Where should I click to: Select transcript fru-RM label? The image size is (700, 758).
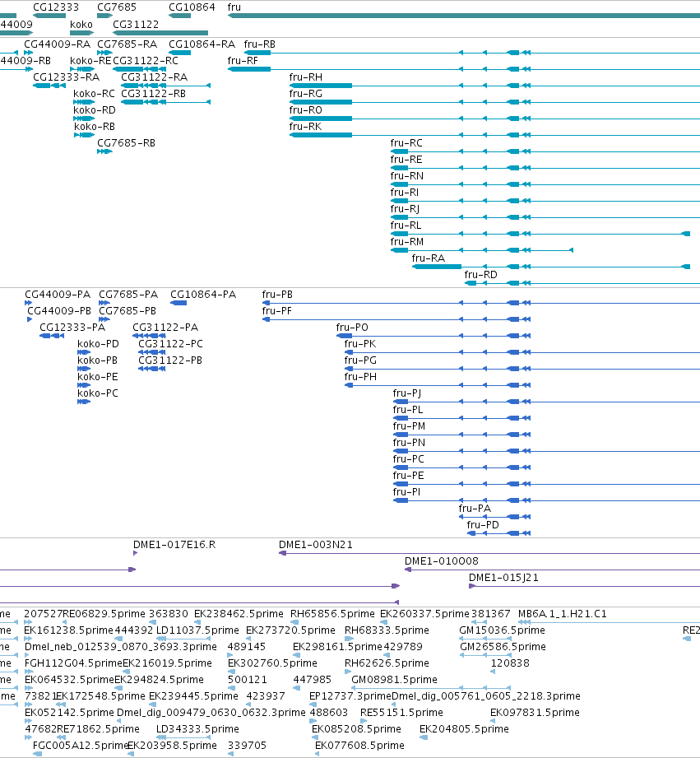[x=407, y=241]
